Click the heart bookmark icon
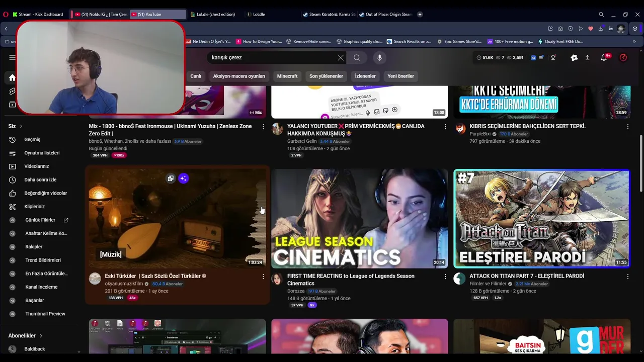 coord(591,29)
